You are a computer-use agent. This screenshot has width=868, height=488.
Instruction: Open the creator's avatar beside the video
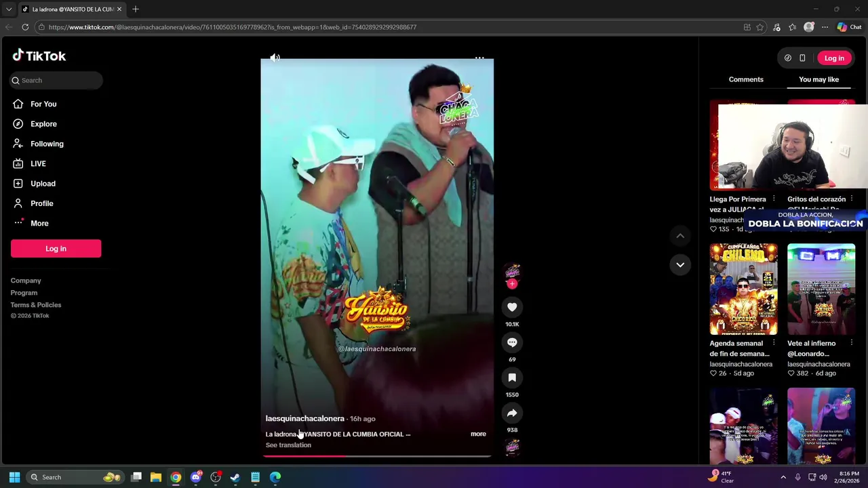[x=512, y=272]
